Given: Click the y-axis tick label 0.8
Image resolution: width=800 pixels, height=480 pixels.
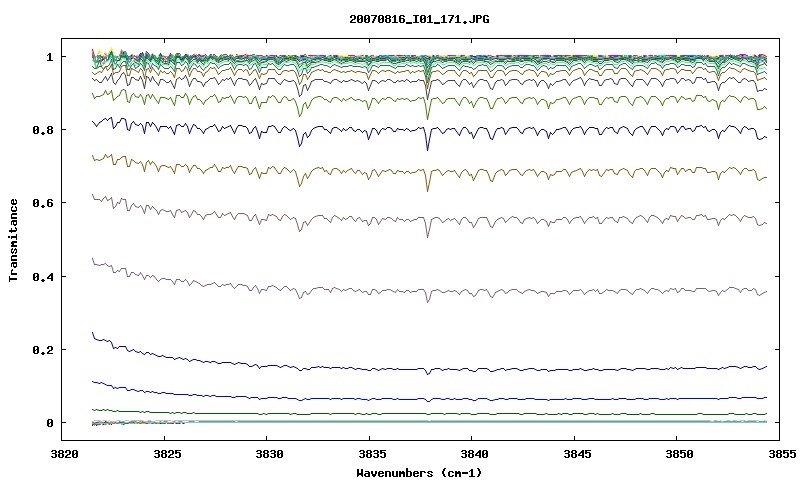Looking at the screenshot, I should click(x=43, y=130).
